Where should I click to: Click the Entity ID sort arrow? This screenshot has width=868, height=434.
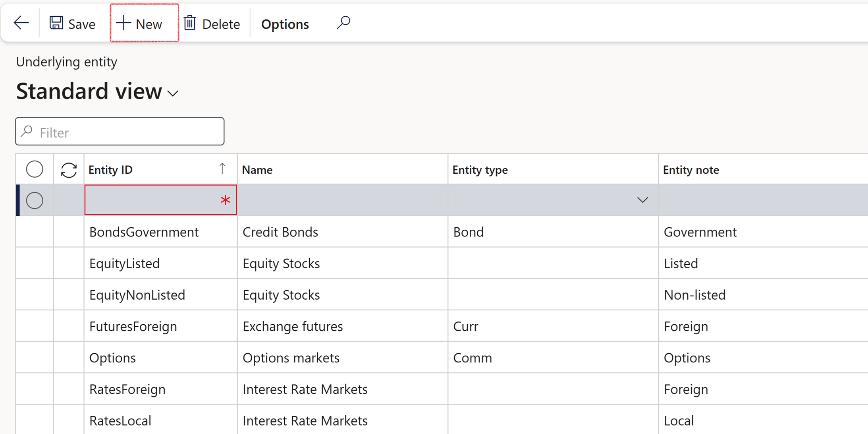tap(222, 169)
